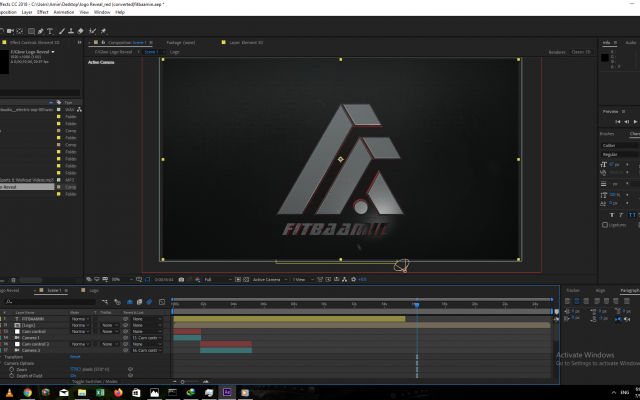Open the View menu
This screenshot has width=640, height=400.
[84, 12]
